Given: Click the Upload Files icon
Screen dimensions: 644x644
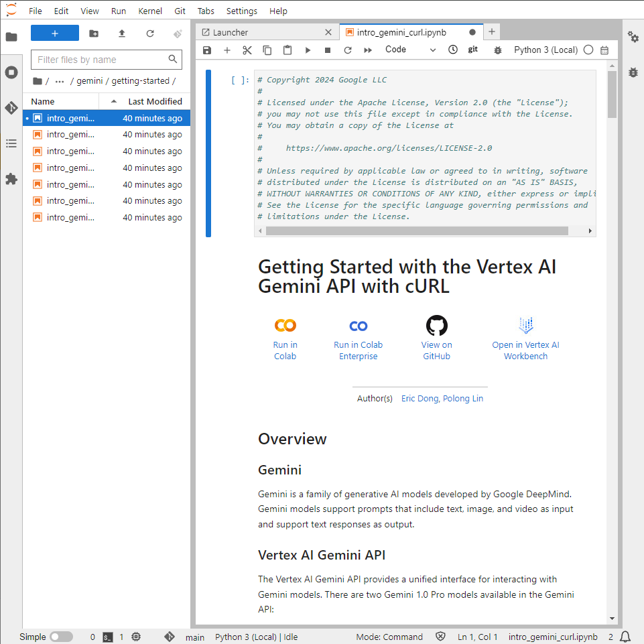Looking at the screenshot, I should (x=121, y=34).
